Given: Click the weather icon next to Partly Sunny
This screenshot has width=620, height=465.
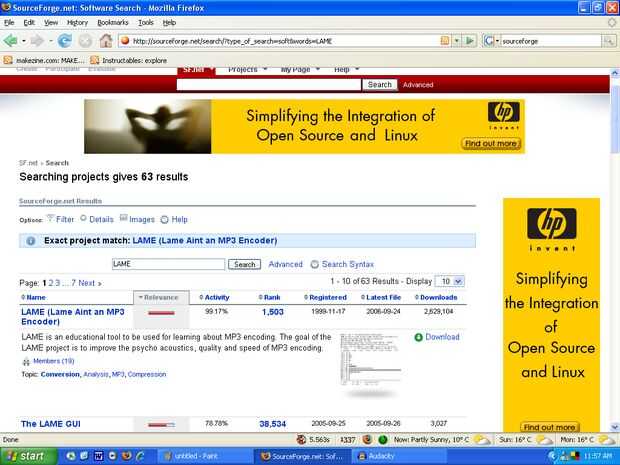Looking at the screenshot, I should click(482, 439).
